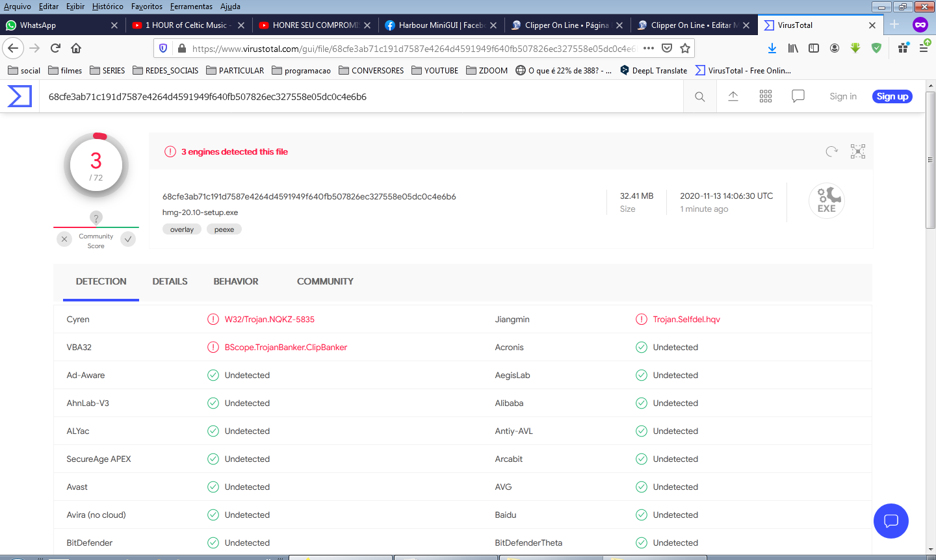Click the Sign in link

(x=842, y=96)
